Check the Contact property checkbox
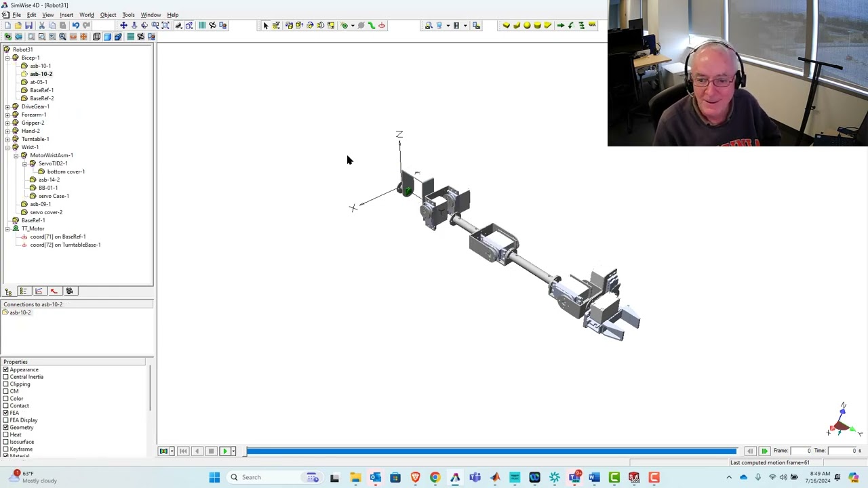The height and width of the screenshot is (488, 868). click(x=5, y=406)
